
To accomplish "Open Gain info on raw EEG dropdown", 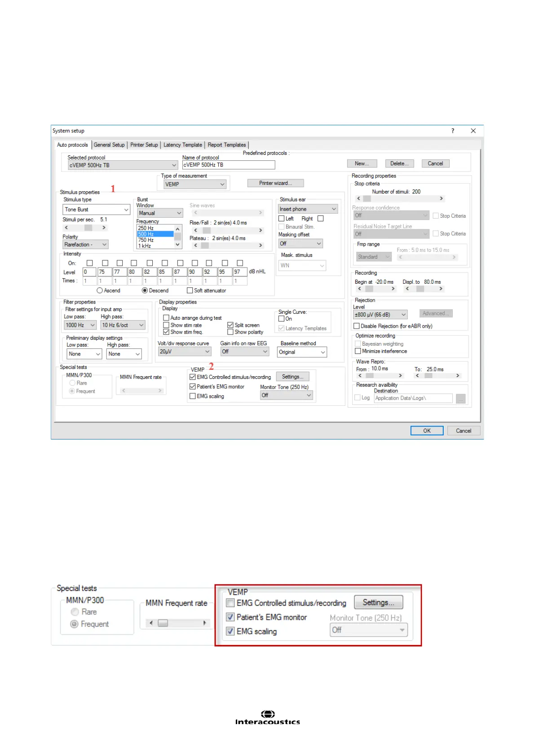I will click(244, 352).
